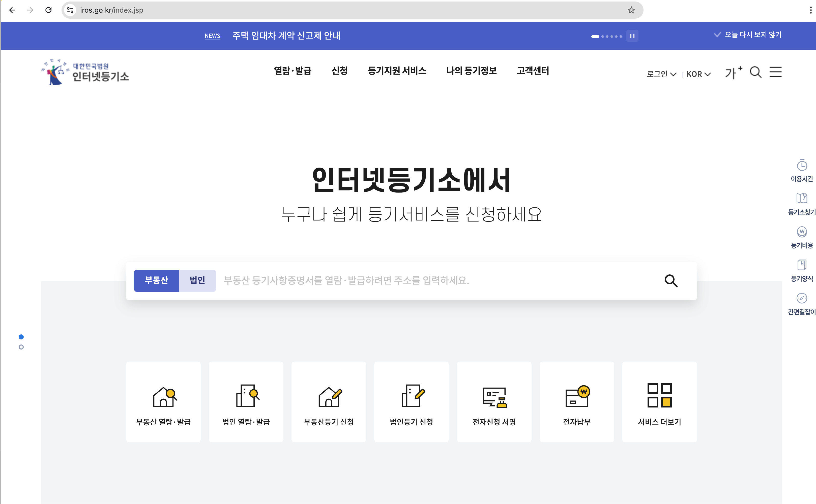This screenshot has height=504, width=816.
Task: Open 법인 열람·발급 building icon tile
Action: point(246,396)
